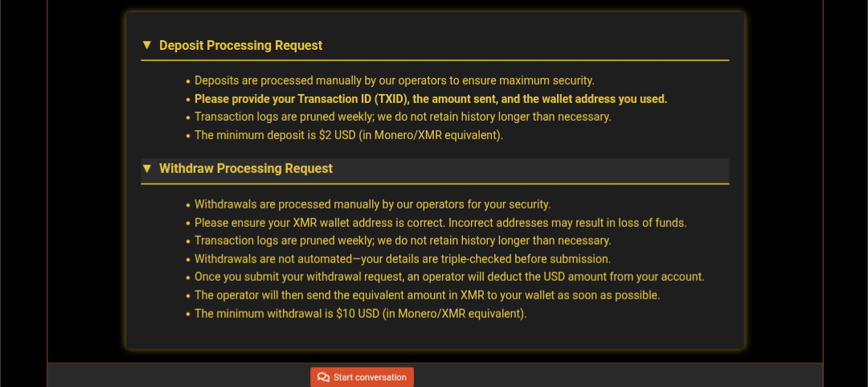Screen dimensions: 868x387
Task: Select the operator will deduct USD line
Action: click(449, 277)
